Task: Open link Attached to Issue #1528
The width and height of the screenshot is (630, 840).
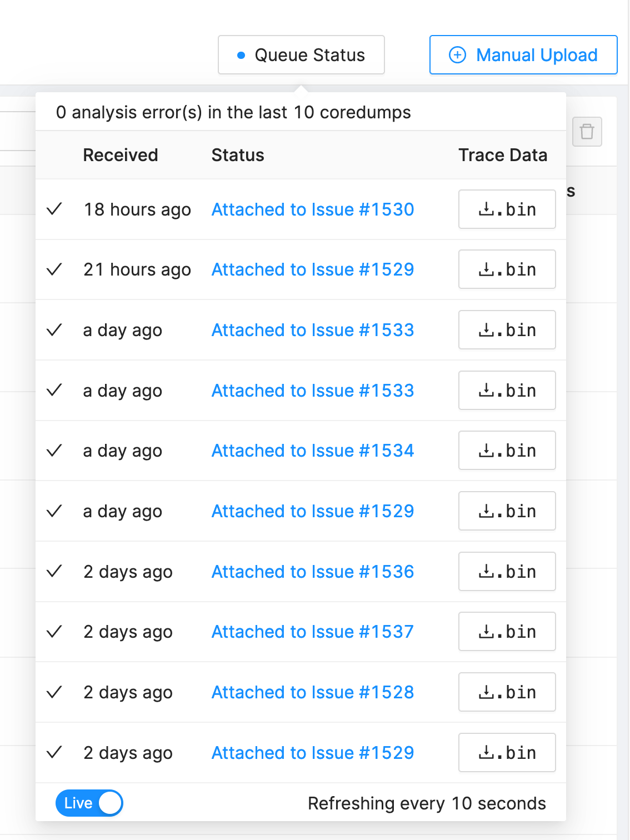Action: click(313, 692)
